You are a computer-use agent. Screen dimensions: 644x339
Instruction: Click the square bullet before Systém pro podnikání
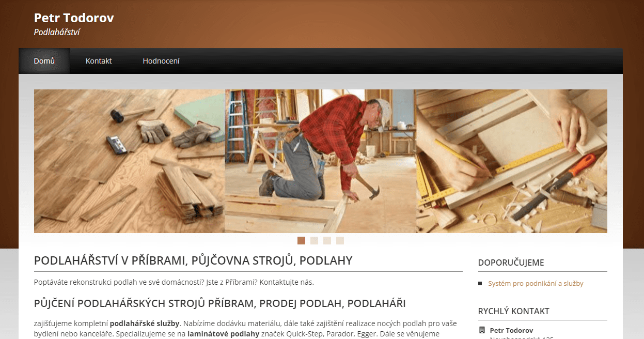click(480, 284)
